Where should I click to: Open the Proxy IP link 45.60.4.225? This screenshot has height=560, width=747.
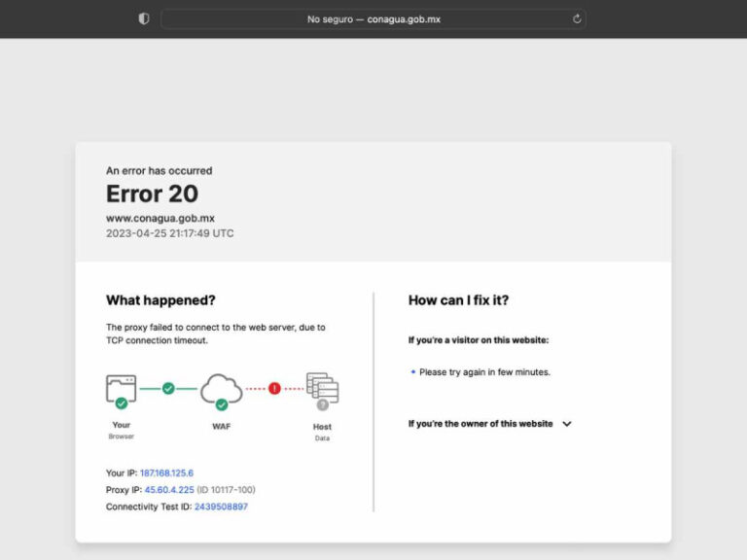pyautogui.click(x=169, y=490)
